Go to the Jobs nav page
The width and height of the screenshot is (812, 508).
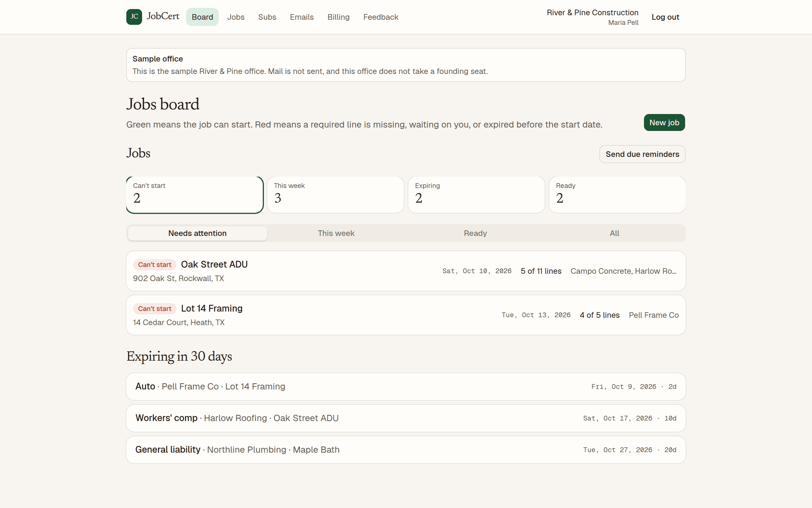(235, 17)
